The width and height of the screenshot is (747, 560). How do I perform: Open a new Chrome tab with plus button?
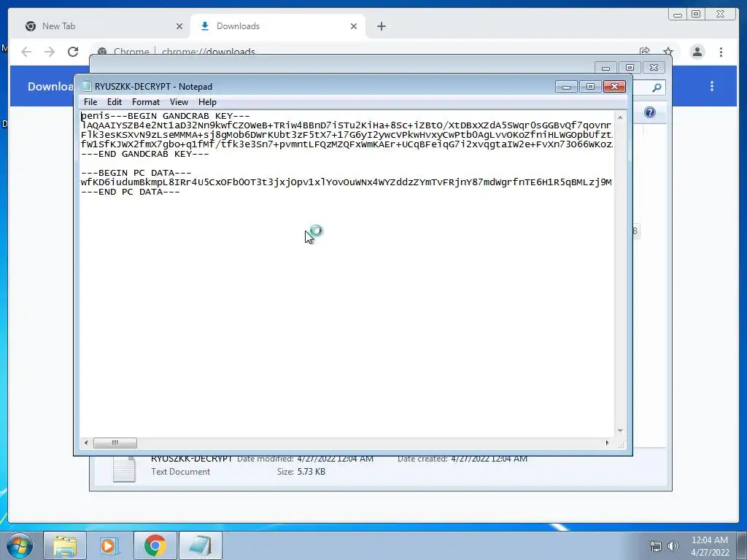[381, 27]
